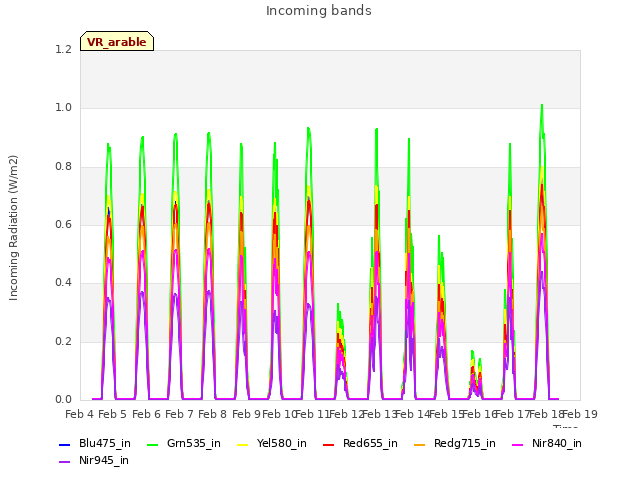Click the VR_arable site label
Screen dimensions: 640x480
pyautogui.click(x=117, y=42)
